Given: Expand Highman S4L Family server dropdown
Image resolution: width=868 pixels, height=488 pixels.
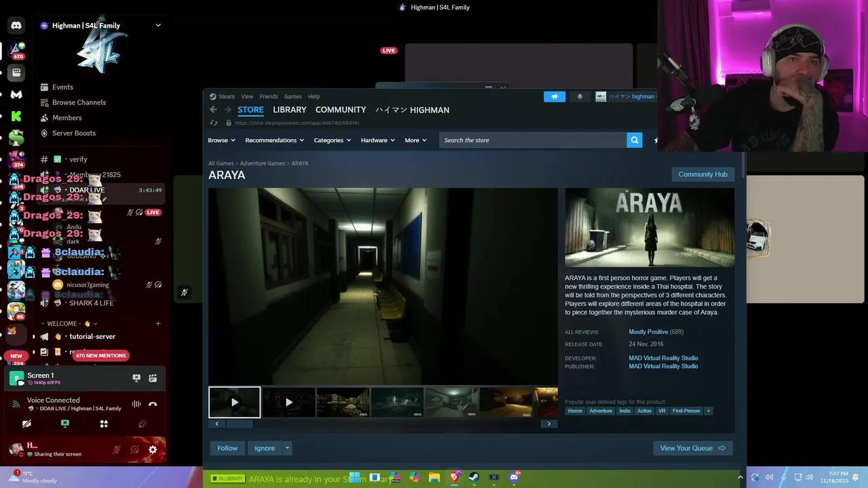Looking at the screenshot, I should 158,25.
